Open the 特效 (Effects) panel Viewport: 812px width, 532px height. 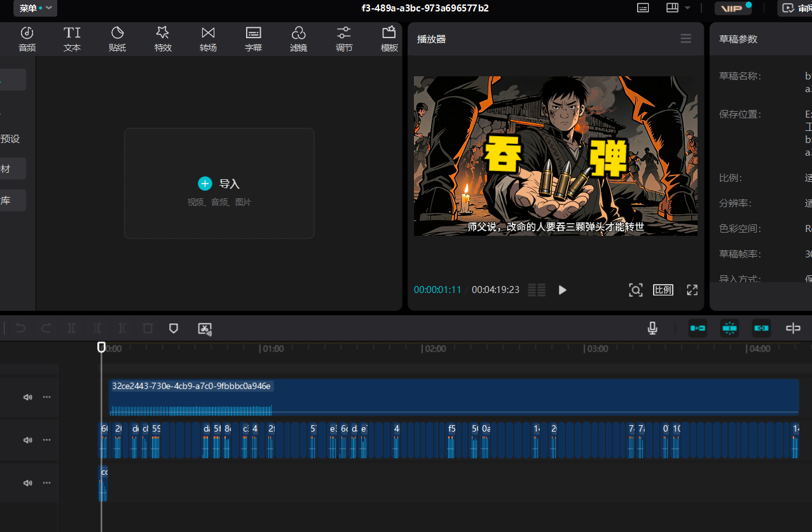point(163,39)
